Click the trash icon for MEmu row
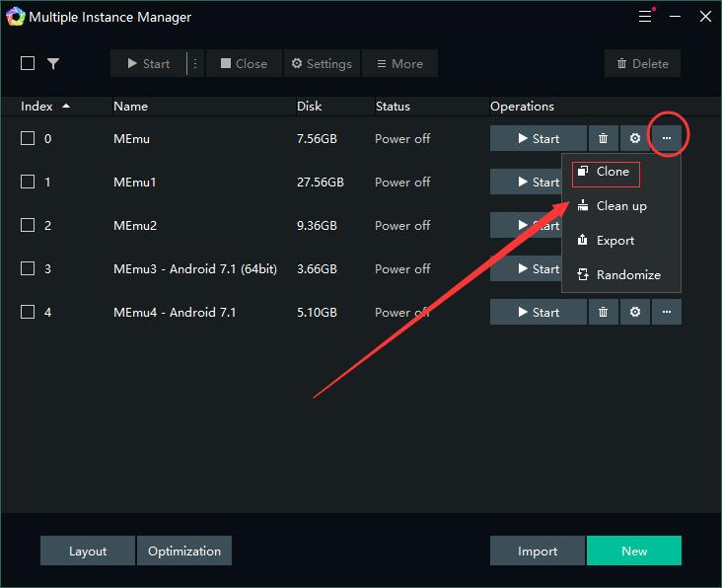This screenshot has width=722, height=588. (603, 139)
